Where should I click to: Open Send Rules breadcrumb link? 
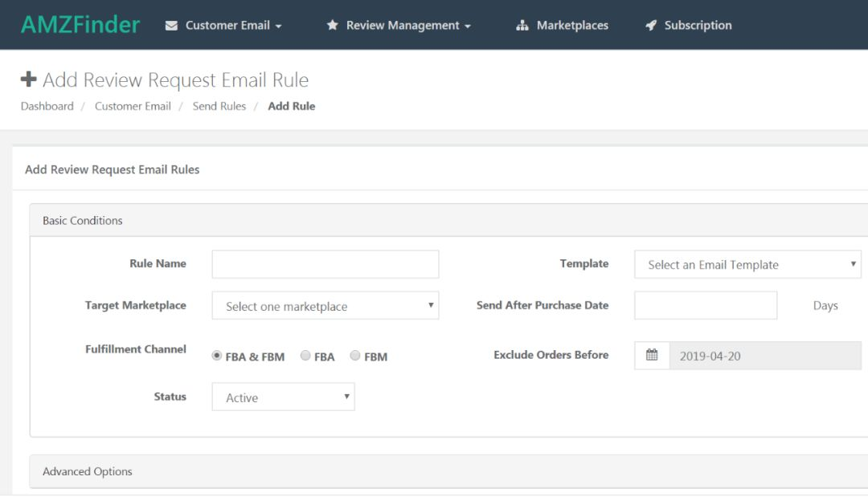coord(219,106)
